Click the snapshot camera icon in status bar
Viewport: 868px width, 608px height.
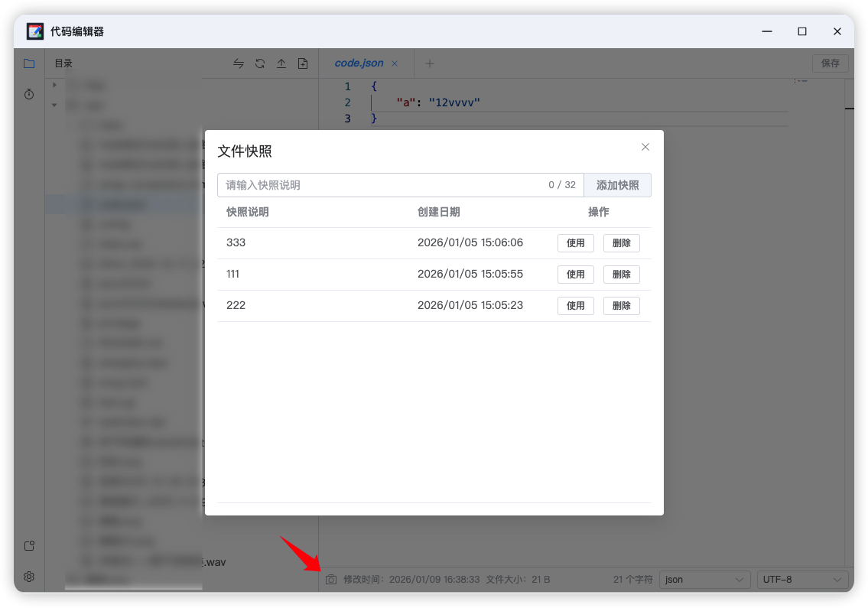click(331, 579)
